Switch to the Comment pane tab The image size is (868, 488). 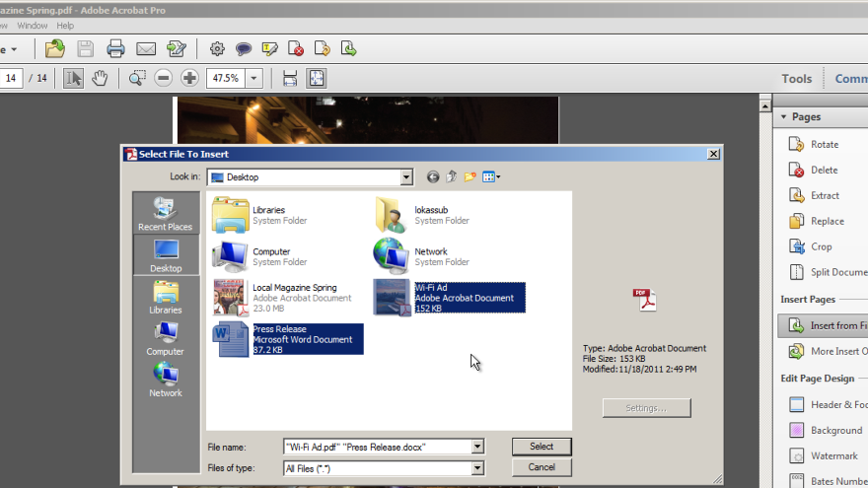pos(851,79)
